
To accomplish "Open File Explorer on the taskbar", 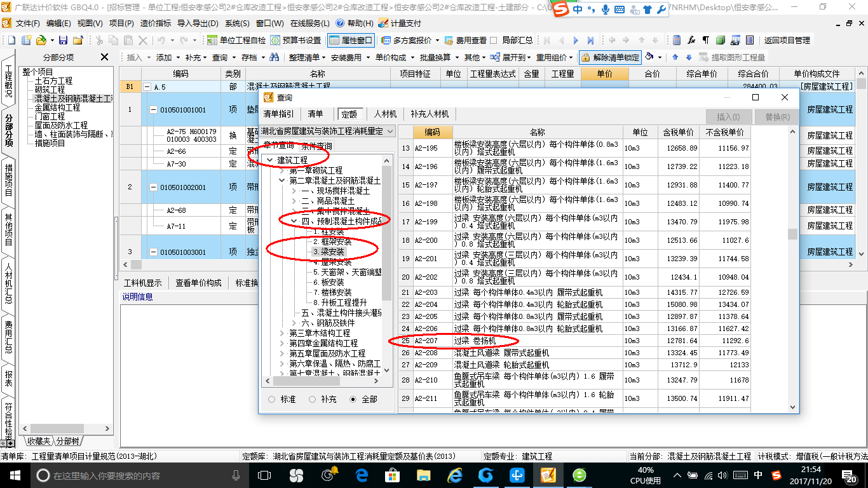I will point(423,475).
